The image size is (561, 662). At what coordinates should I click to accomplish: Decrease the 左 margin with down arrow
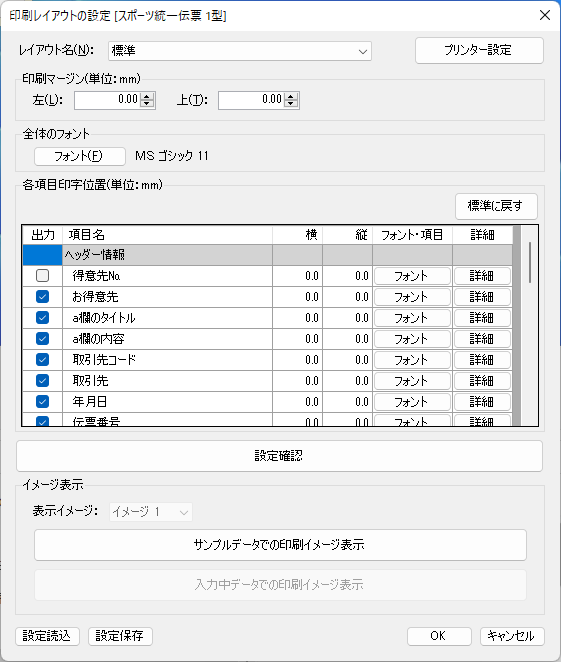[147, 104]
